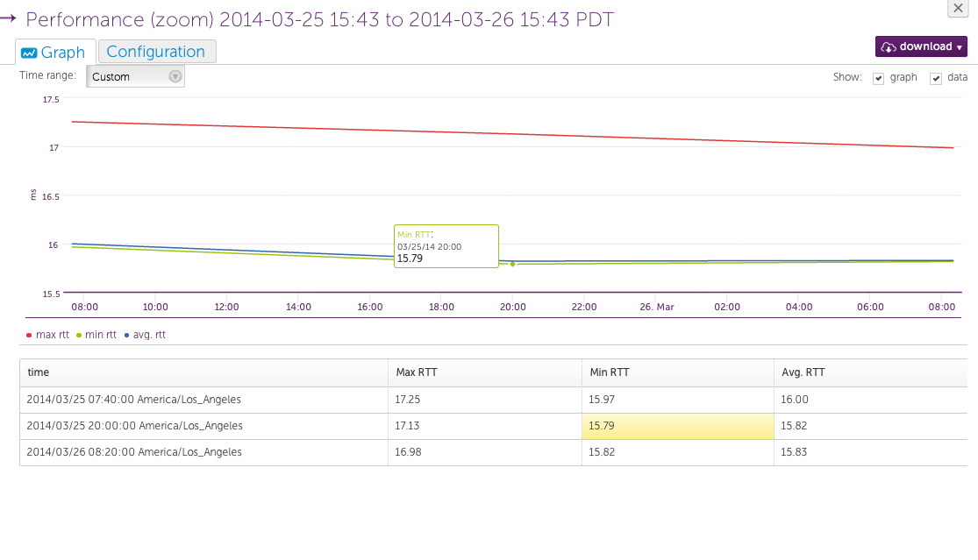
Task: Select row 2014/03/26 08:20:00 timestamp
Action: coord(134,452)
